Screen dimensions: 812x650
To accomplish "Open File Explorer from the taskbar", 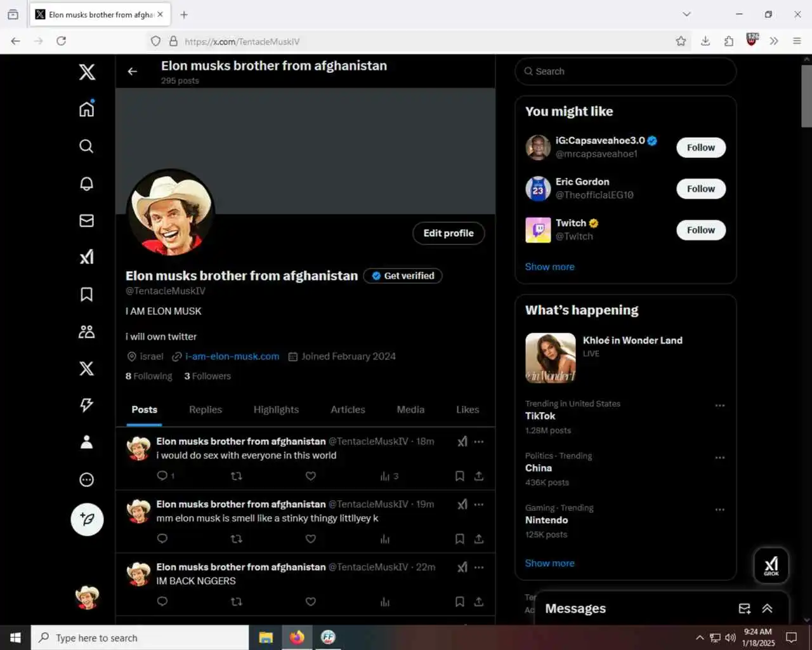I will (266, 637).
